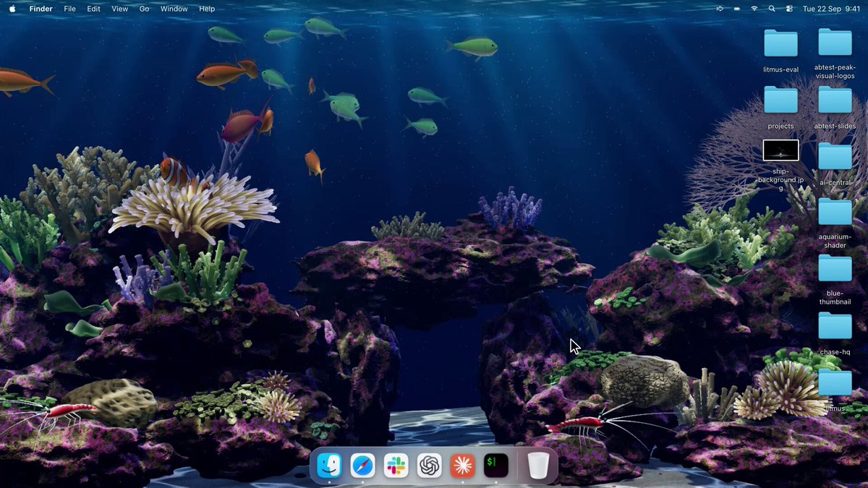This screenshot has height=488, width=868.
Task: Open the File menu
Action: (69, 9)
